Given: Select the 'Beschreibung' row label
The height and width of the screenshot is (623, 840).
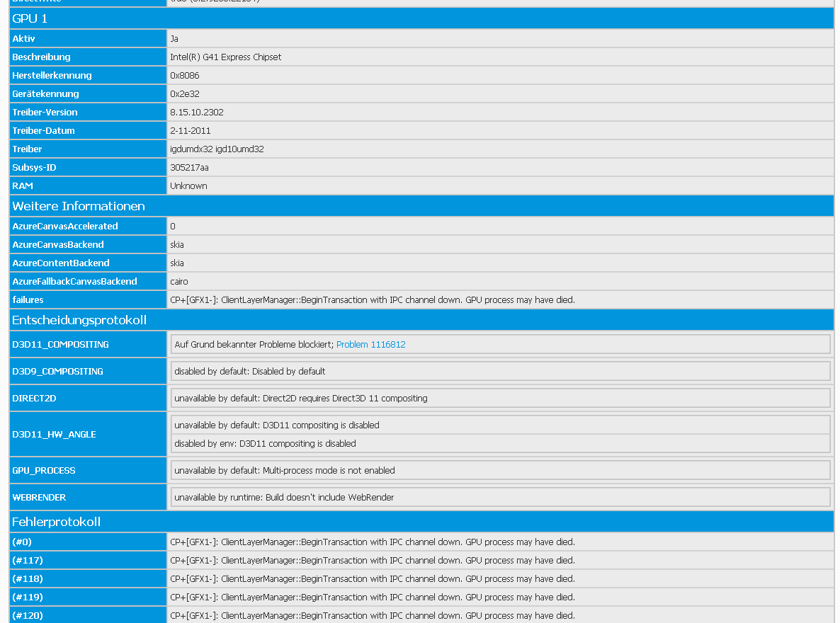Looking at the screenshot, I should [x=41, y=57].
